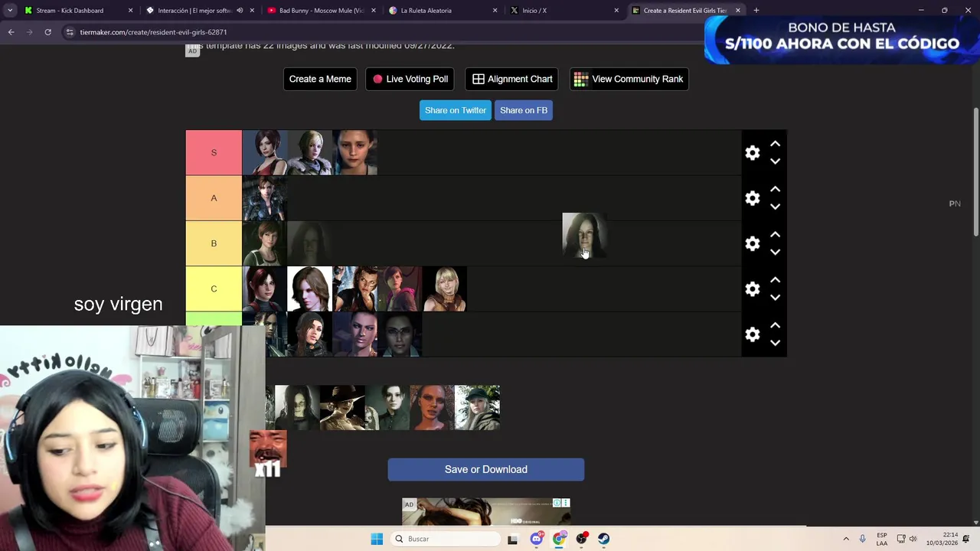Select blonde character image in S tier
The height and width of the screenshot is (551, 980).
coord(310,153)
